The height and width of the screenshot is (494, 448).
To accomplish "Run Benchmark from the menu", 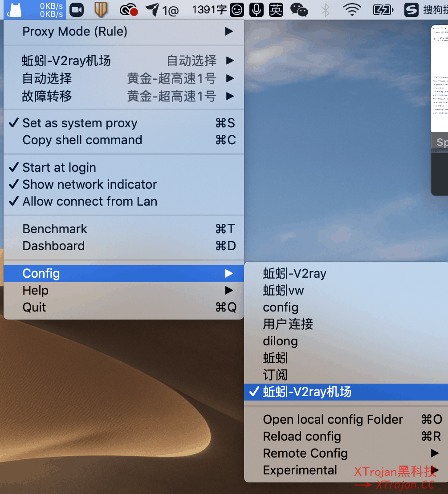I will [x=124, y=229].
